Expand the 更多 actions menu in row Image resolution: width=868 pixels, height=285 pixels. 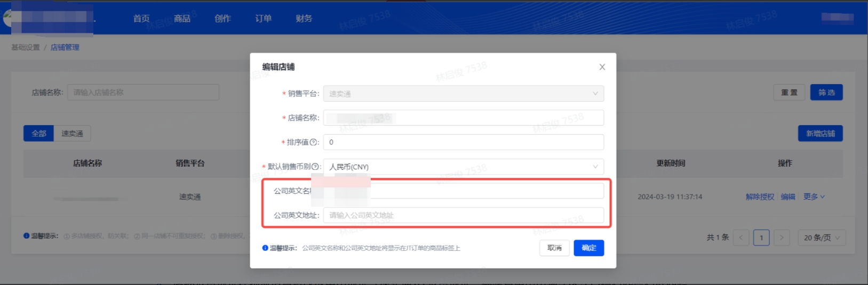click(814, 197)
